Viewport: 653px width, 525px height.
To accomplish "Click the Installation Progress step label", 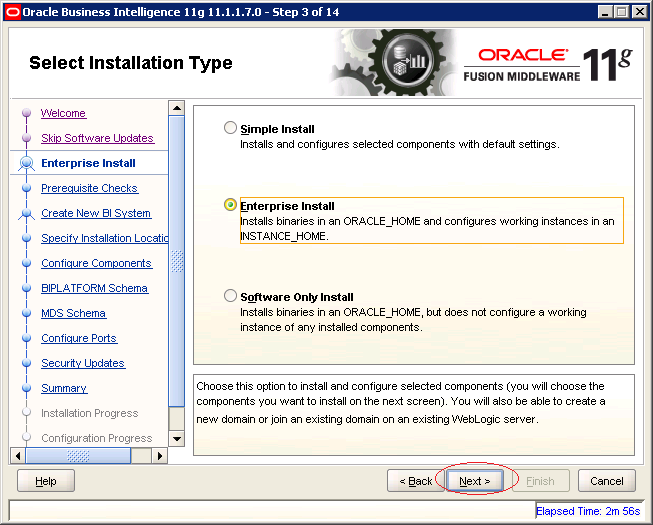I will (x=90, y=413).
